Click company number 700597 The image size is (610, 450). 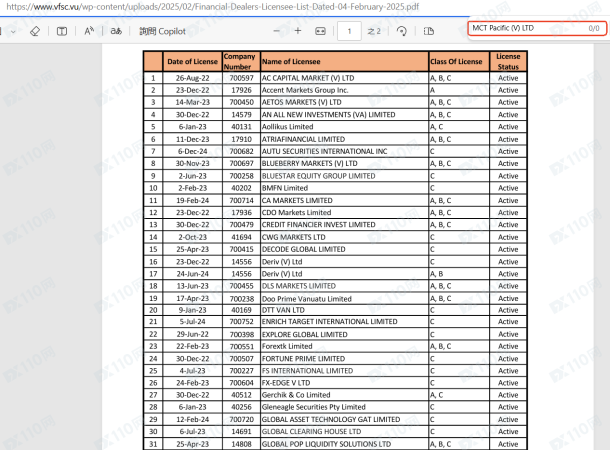pyautogui.click(x=241, y=78)
